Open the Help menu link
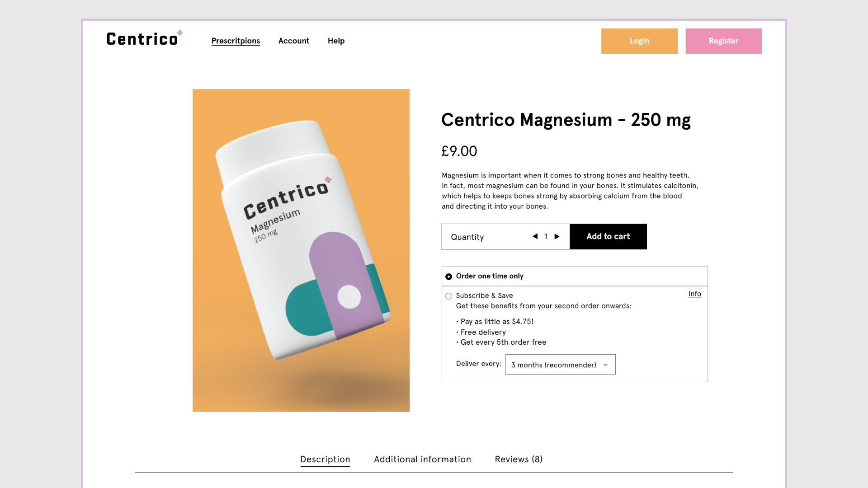The height and width of the screenshot is (488, 868). (x=336, y=41)
